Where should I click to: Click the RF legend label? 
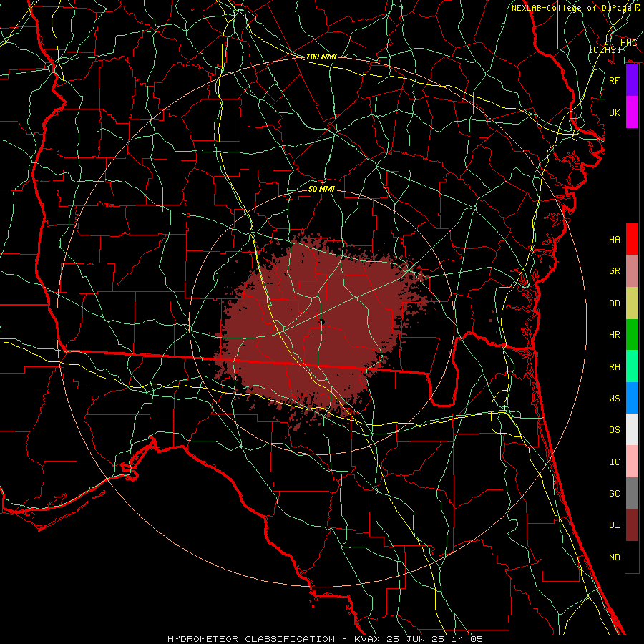[614, 80]
